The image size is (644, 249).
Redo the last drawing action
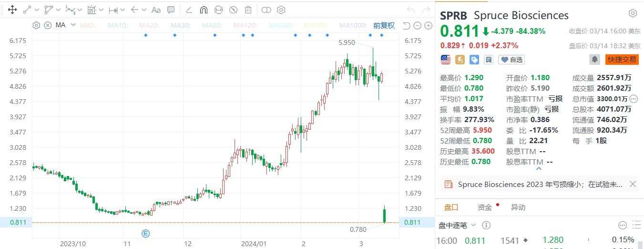click(426, 10)
